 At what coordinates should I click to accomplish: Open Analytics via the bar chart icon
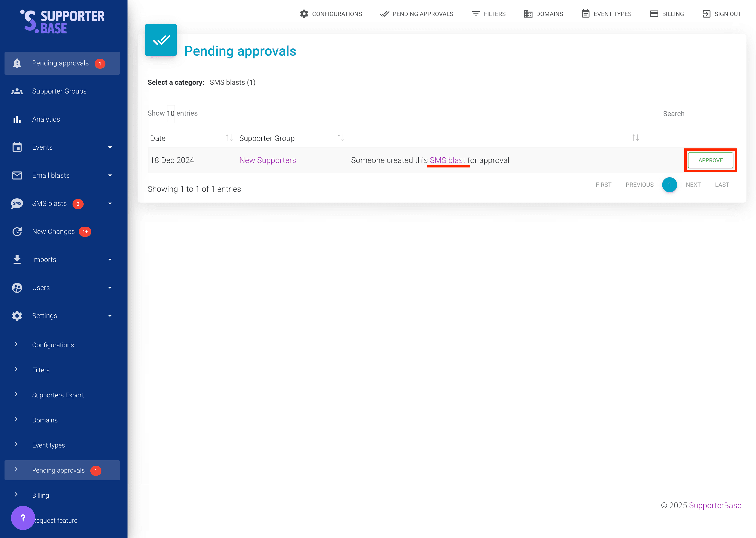[17, 119]
